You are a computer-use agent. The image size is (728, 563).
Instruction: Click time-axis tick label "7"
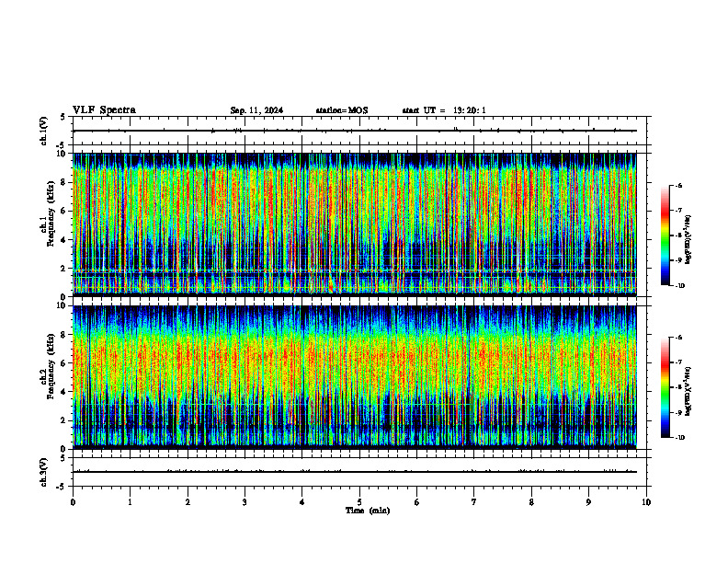(x=474, y=502)
